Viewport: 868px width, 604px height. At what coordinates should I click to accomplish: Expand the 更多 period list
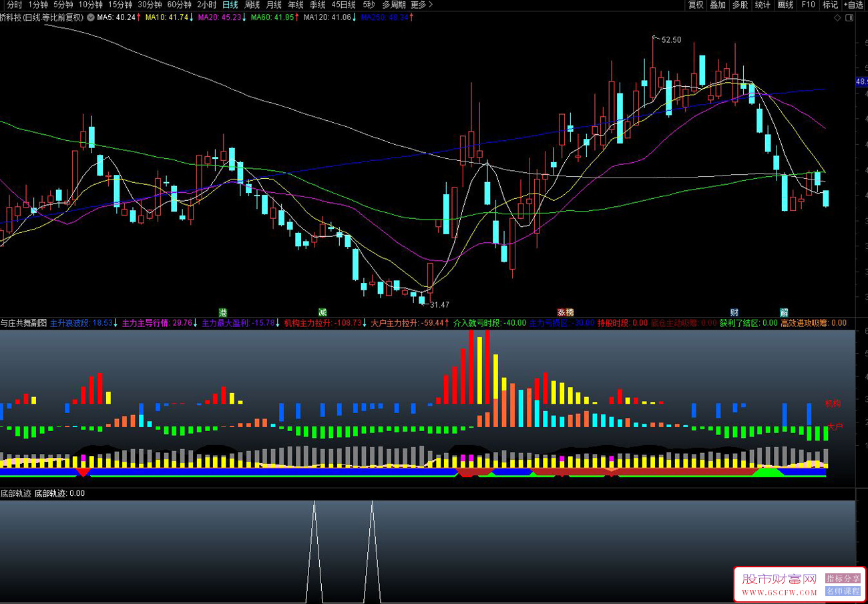[419, 5]
